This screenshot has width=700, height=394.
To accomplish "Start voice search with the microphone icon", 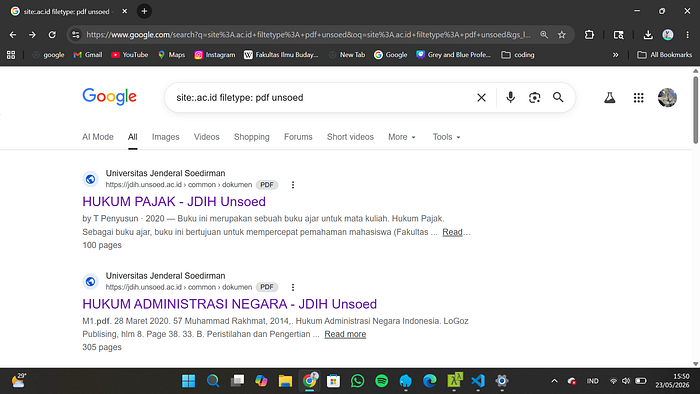I will 510,97.
